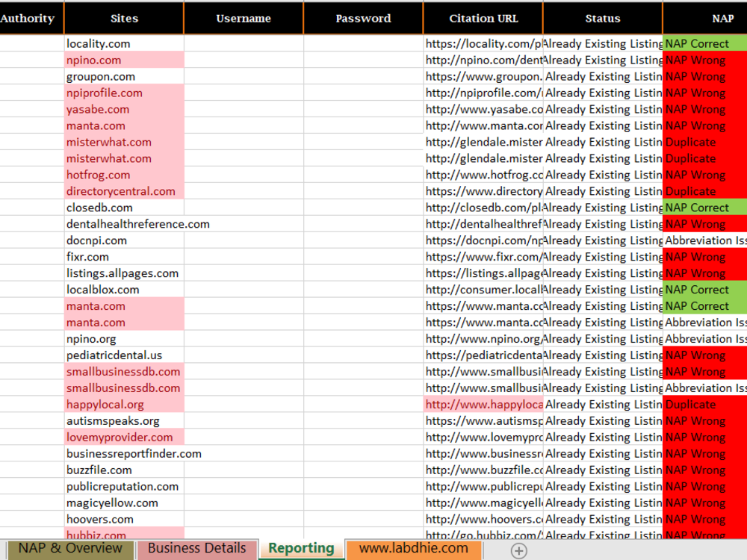This screenshot has height=560, width=747.
Task: Select the npino.com site cell
Action: [124, 60]
